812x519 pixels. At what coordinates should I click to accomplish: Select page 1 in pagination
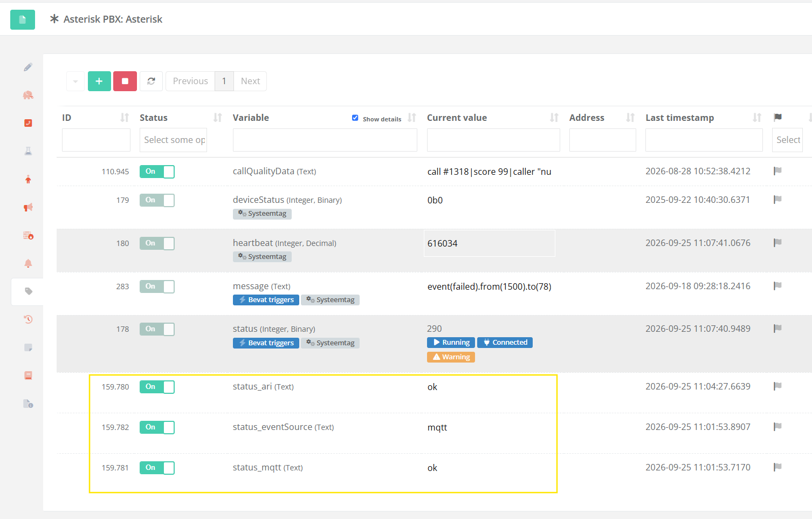pos(224,81)
